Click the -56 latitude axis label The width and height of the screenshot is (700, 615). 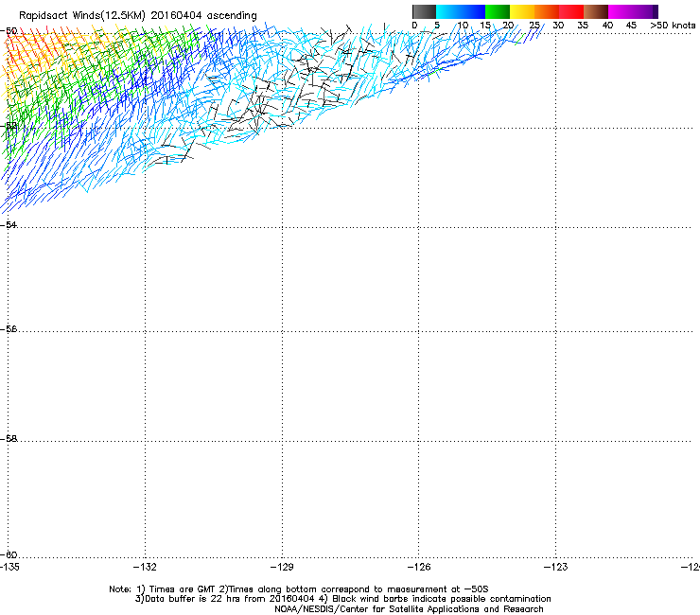(9, 328)
